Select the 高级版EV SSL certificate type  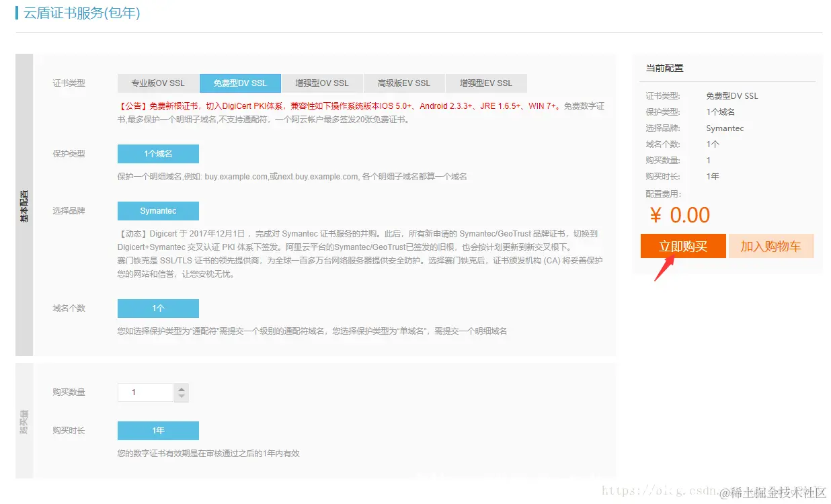(404, 83)
